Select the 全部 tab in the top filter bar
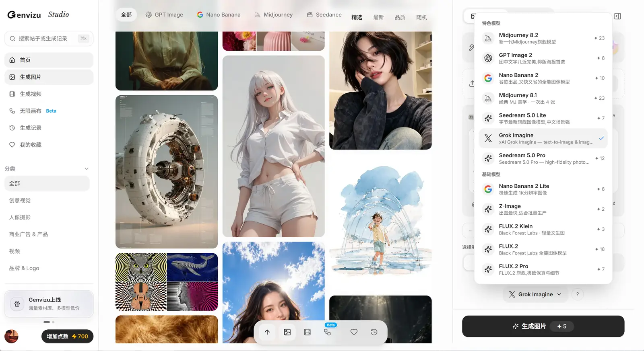The image size is (644, 351). (x=126, y=14)
